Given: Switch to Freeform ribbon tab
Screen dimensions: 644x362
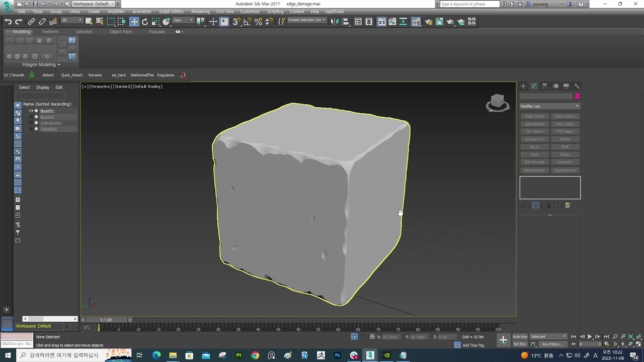Looking at the screenshot, I should 50,32.
